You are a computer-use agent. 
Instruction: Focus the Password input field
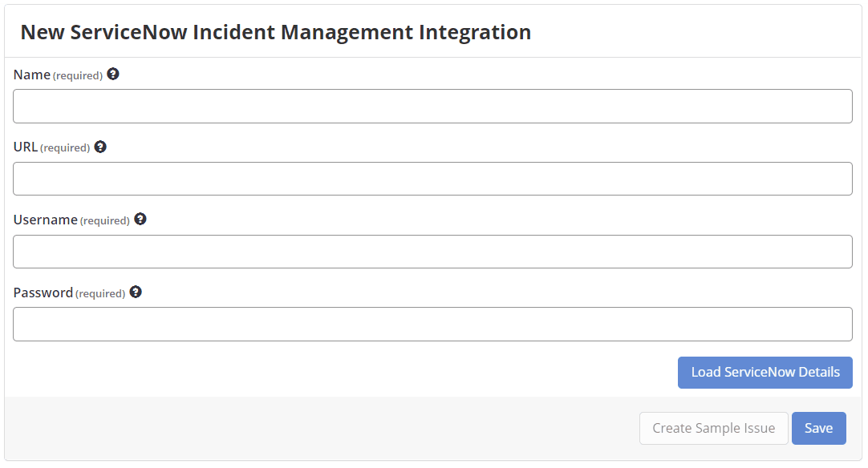pyautogui.click(x=433, y=324)
